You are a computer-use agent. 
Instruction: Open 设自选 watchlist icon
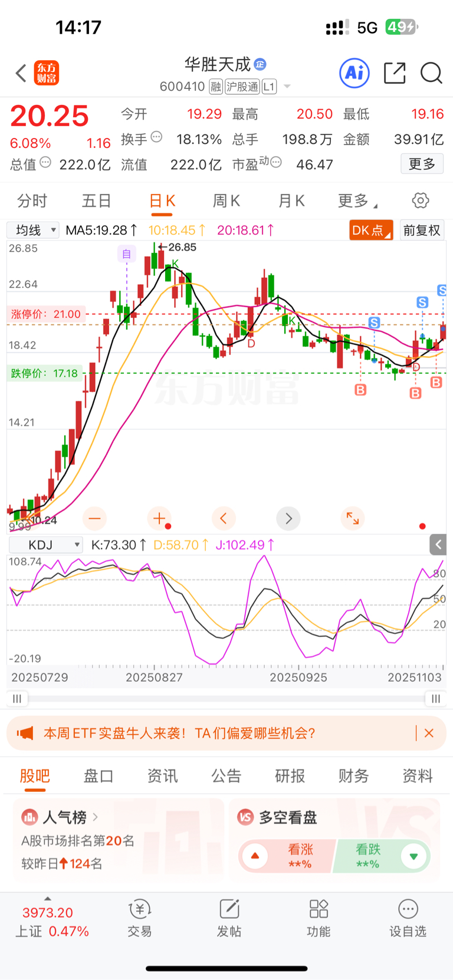tap(408, 919)
